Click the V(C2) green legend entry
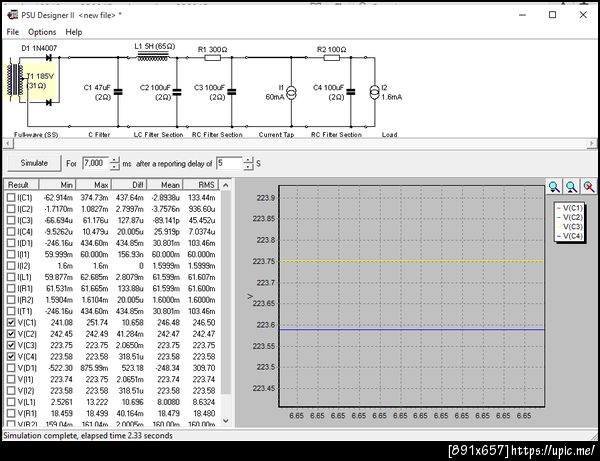The image size is (600, 461). (569, 217)
